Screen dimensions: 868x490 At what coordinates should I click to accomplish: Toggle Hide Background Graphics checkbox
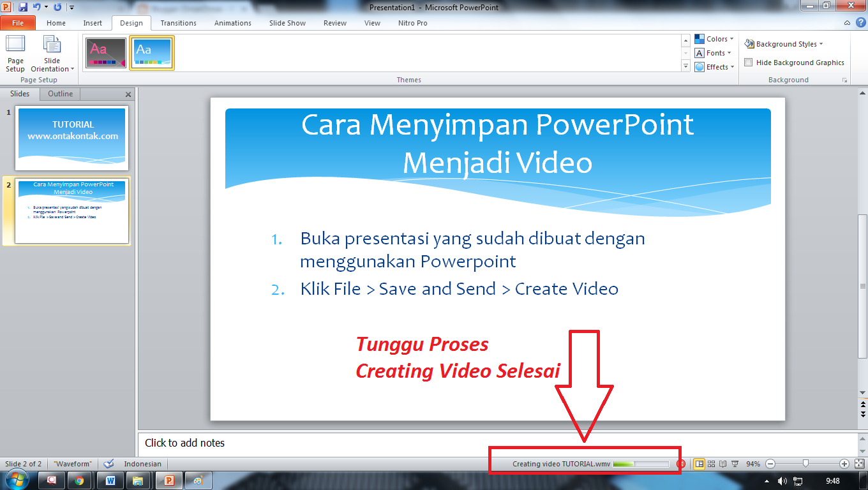click(x=749, y=63)
